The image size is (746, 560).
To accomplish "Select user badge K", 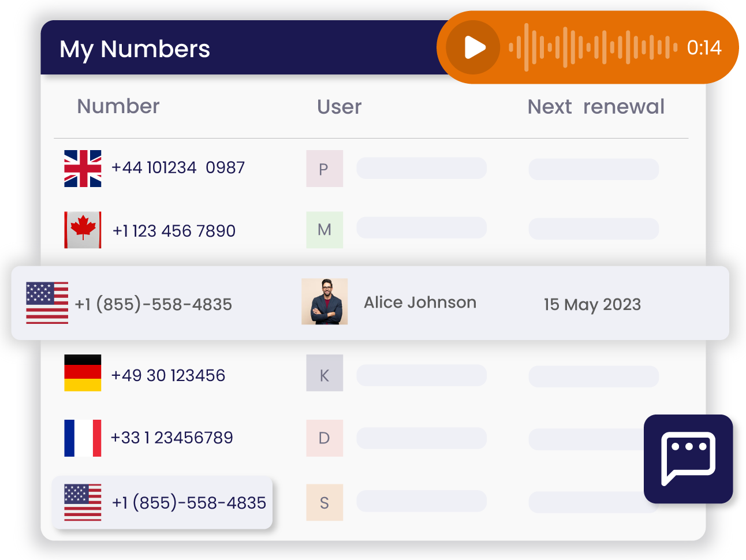I will pos(324,373).
